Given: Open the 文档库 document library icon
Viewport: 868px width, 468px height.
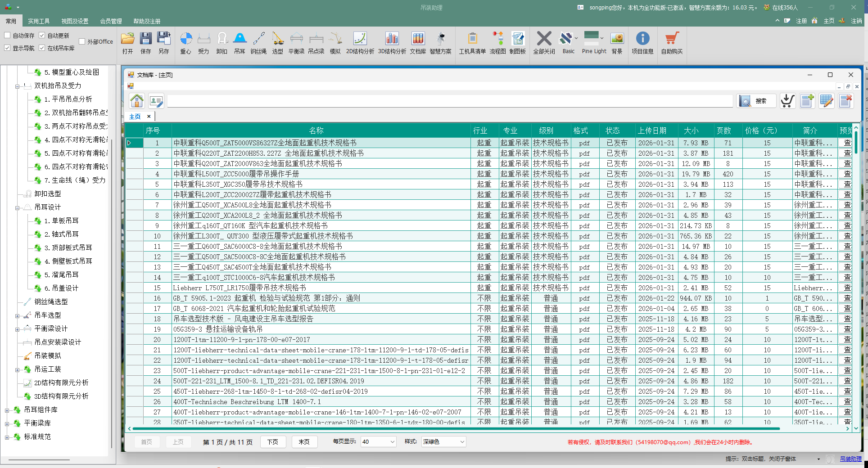Looking at the screenshot, I should tap(418, 43).
